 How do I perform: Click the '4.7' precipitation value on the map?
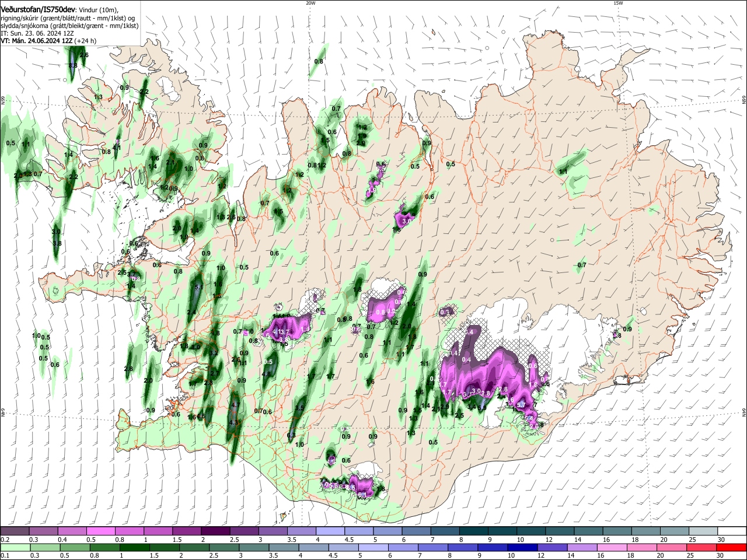(x=236, y=404)
